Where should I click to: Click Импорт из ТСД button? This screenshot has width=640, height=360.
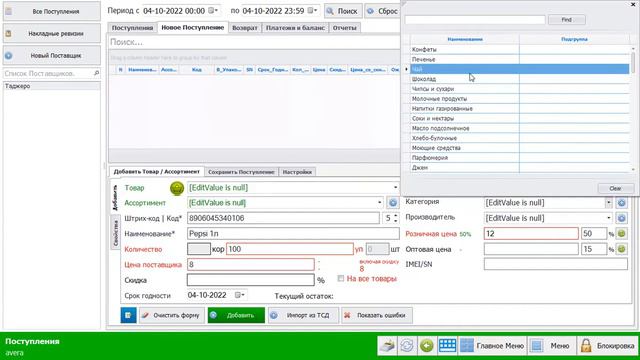click(303, 315)
